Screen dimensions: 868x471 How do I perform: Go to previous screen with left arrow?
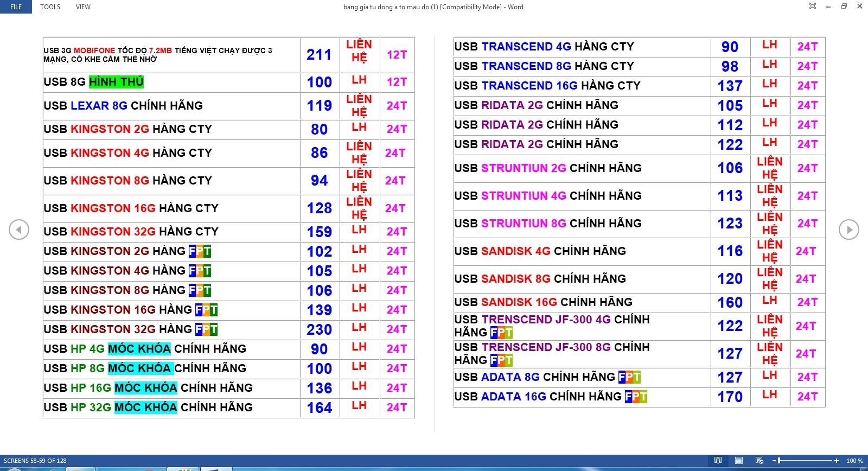pos(18,230)
